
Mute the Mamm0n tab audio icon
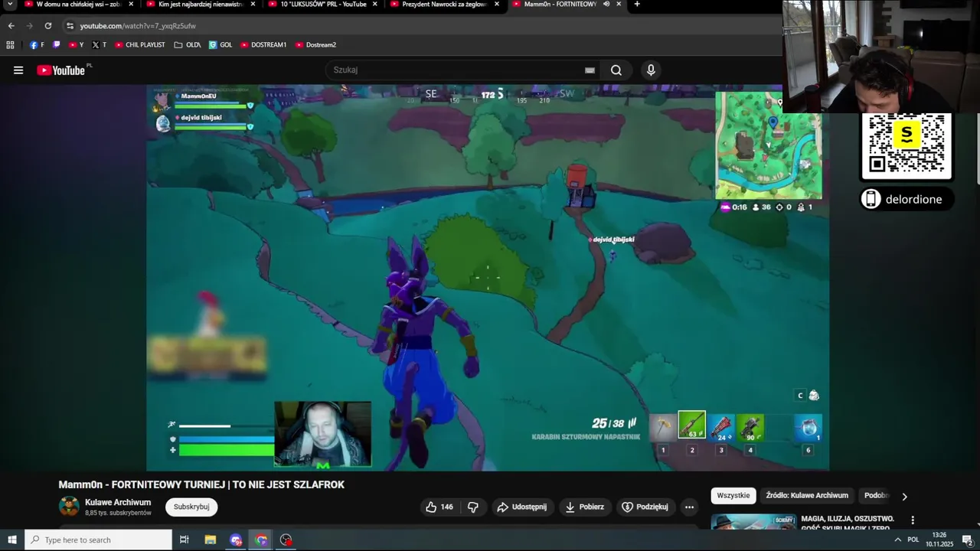coord(606,4)
